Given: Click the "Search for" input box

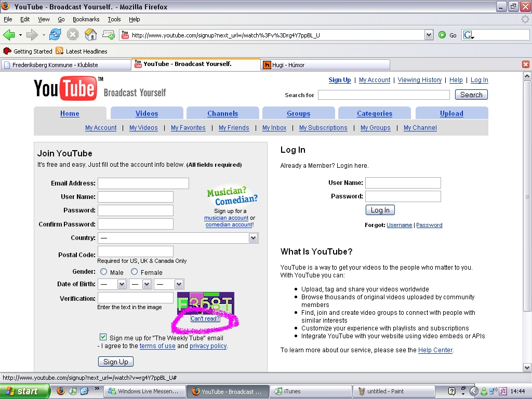Looking at the screenshot, I should point(384,95).
